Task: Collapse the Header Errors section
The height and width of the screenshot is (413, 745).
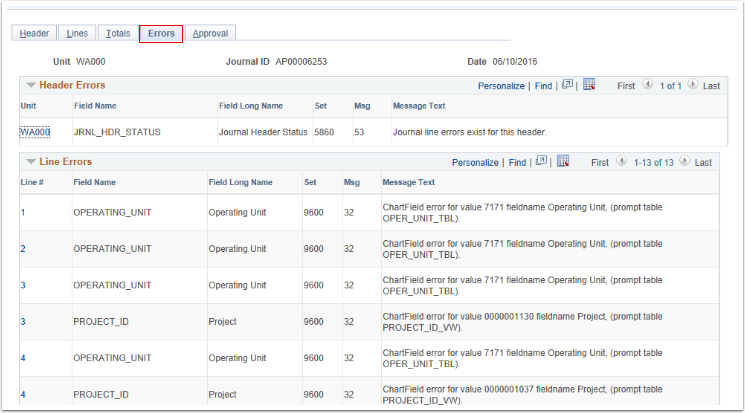Action: pos(31,85)
